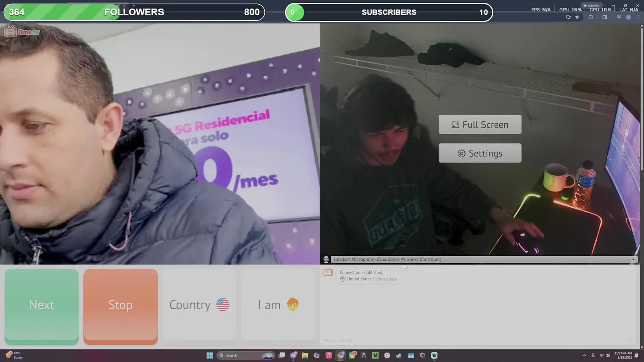Screen dimensions: 644x362
Task: Click the Report abuse link
Action: pos(385,279)
